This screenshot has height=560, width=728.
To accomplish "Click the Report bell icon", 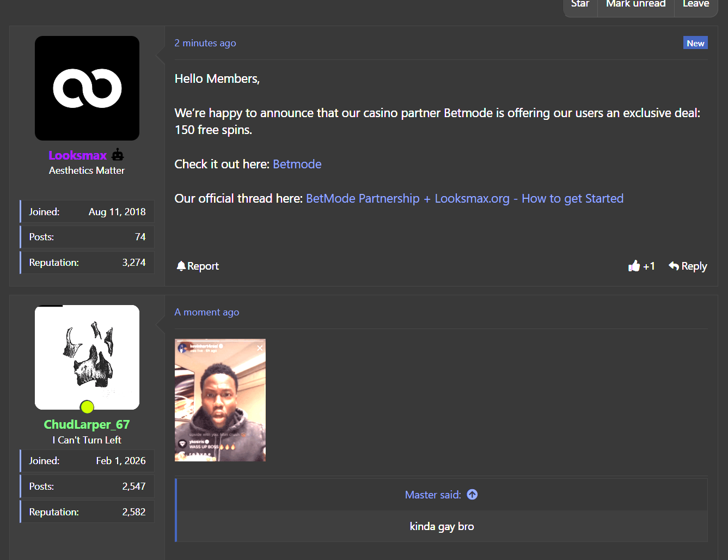I will pos(181,266).
